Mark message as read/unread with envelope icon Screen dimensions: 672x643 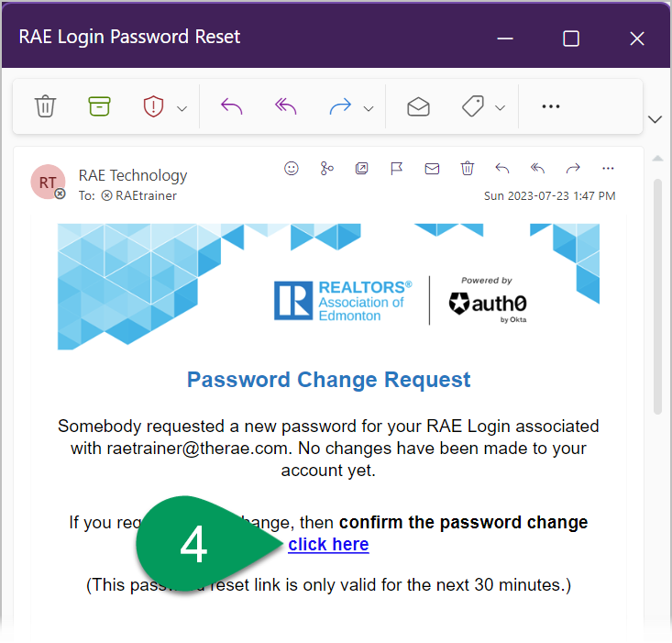[x=418, y=106]
